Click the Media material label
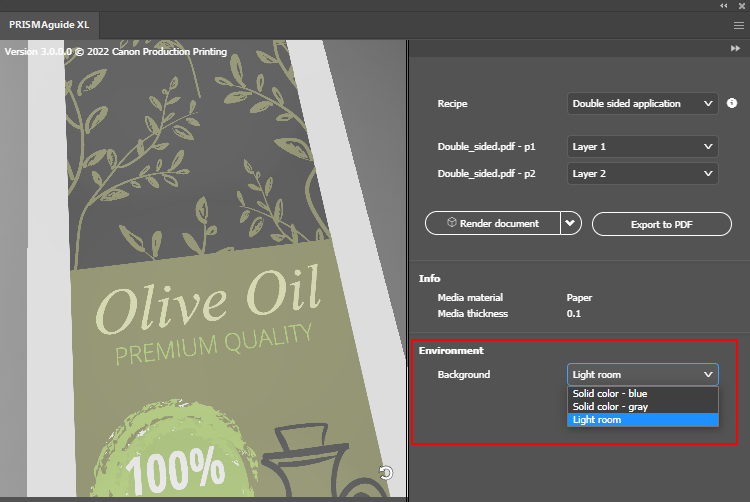This screenshot has height=502, width=750. [470, 298]
